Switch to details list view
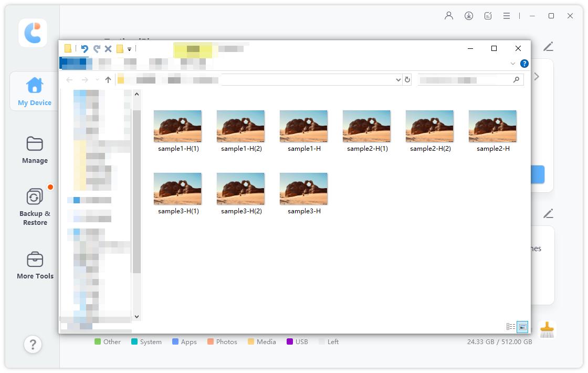Screen dimensions: 588x373 [510, 327]
